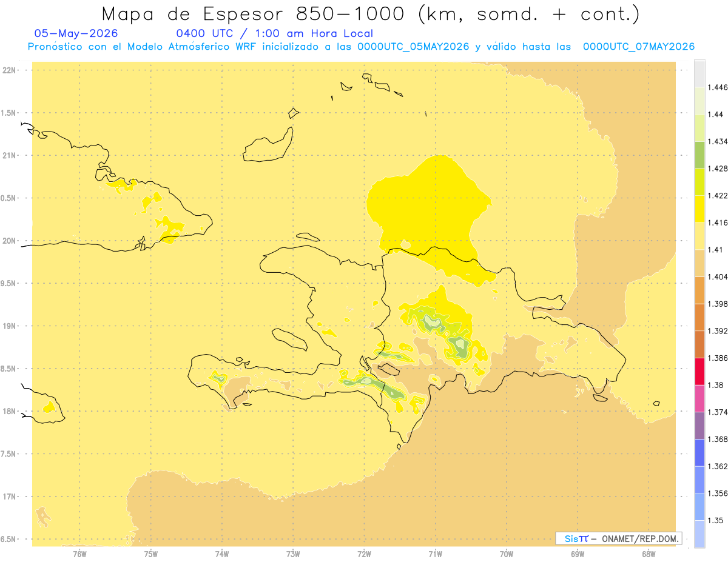The width and height of the screenshot is (728, 562).
Task: Click the orange 1.398 legend color band
Action: coord(699,290)
